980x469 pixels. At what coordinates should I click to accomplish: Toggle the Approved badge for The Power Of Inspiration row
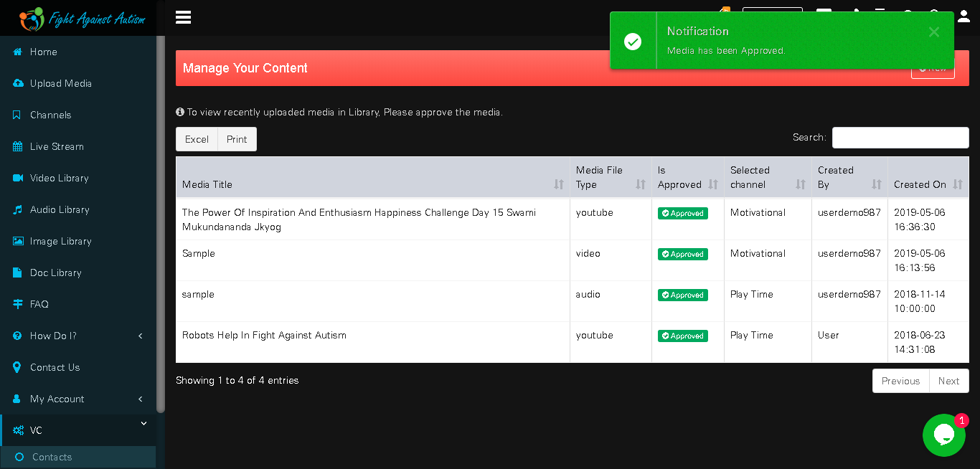[x=683, y=213]
